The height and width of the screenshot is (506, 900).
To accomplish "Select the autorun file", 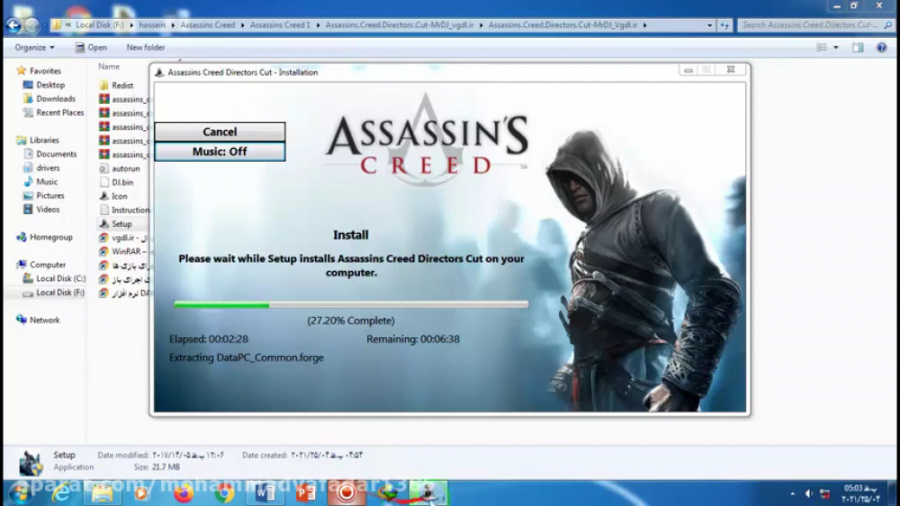I will pos(125,169).
